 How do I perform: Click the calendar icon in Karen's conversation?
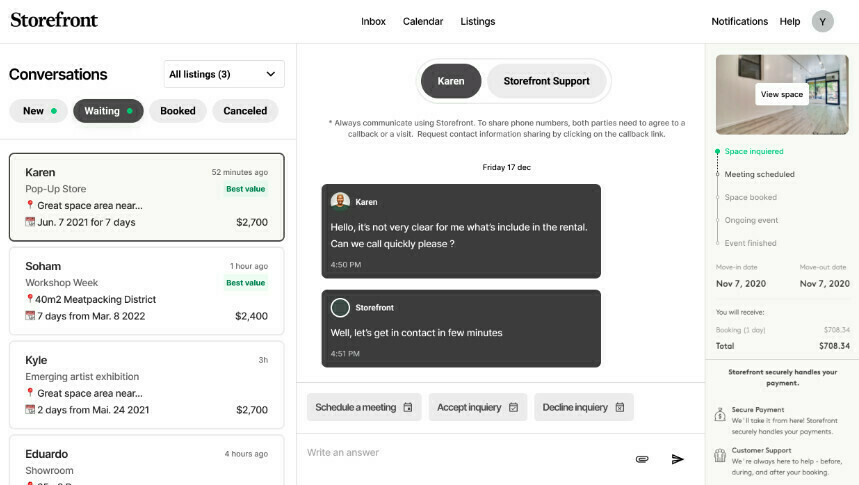[x=30, y=222]
